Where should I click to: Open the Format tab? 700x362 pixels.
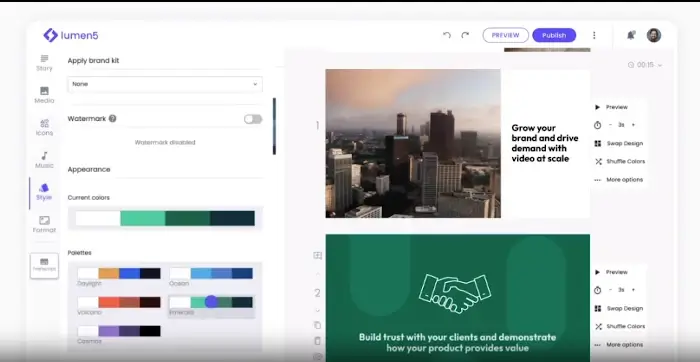pos(44,225)
